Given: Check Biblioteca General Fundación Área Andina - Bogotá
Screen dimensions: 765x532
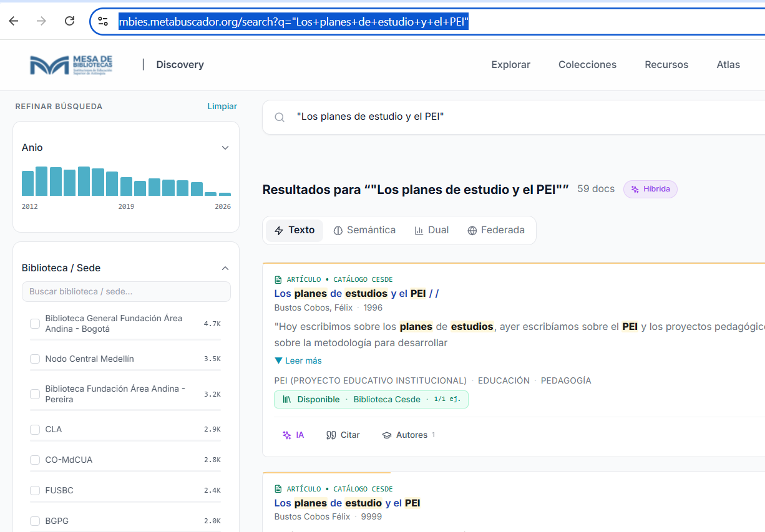Looking at the screenshot, I should tap(35, 324).
